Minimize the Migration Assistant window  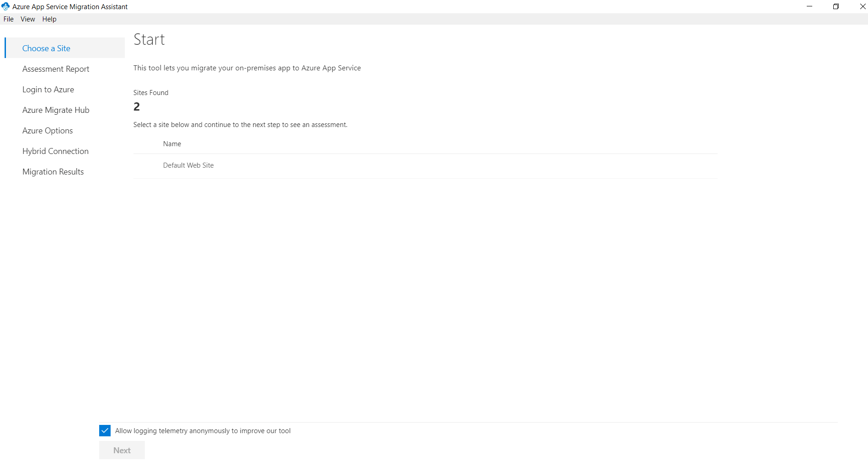tap(809, 6)
